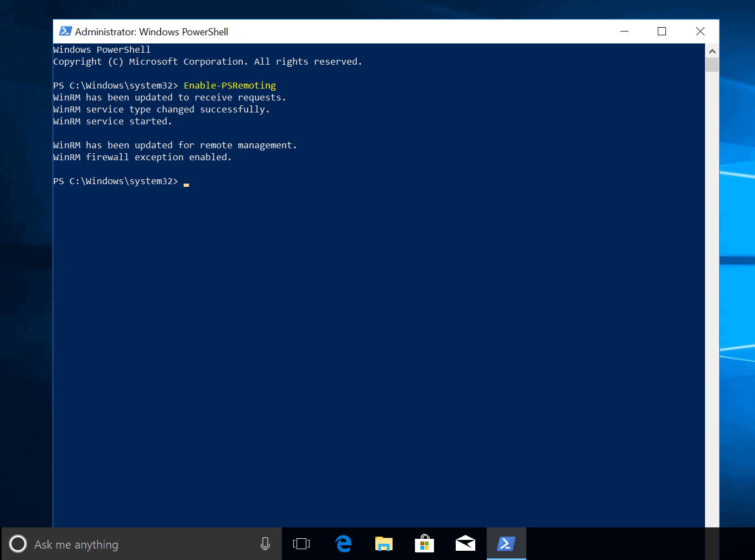Screen dimensions: 755x560
Task: Click the PowerShell icon in the title bar
Action: click(65, 32)
